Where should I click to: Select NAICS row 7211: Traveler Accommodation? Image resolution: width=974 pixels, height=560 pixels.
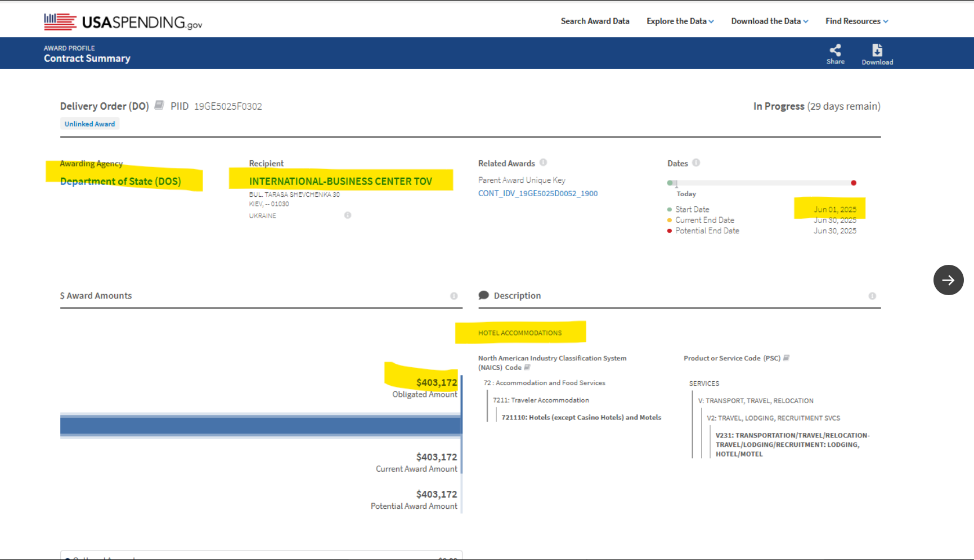(x=541, y=400)
